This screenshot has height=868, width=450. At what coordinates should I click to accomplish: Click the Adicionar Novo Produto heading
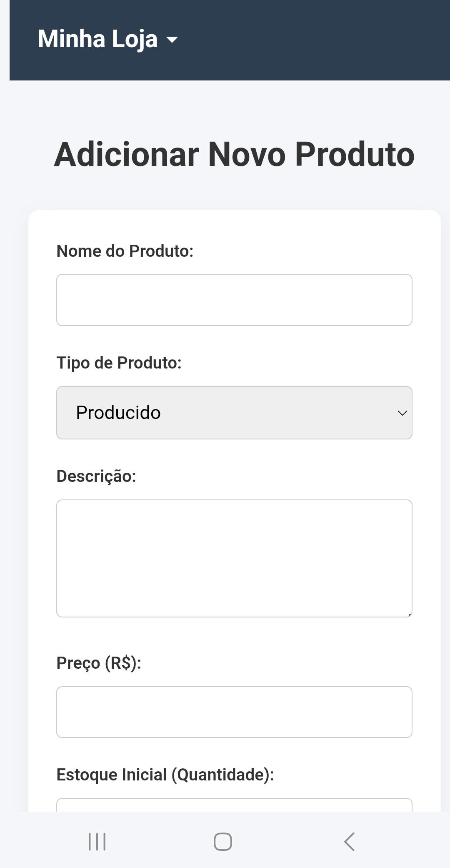[234, 154]
